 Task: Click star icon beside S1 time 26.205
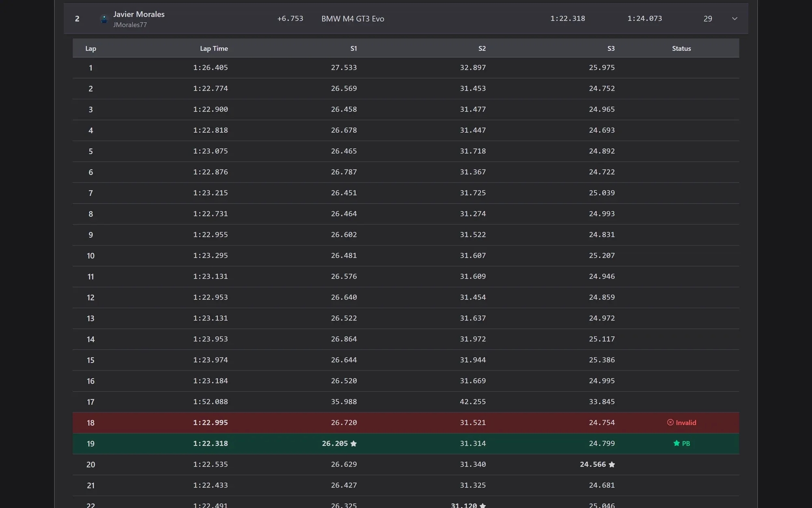click(354, 444)
